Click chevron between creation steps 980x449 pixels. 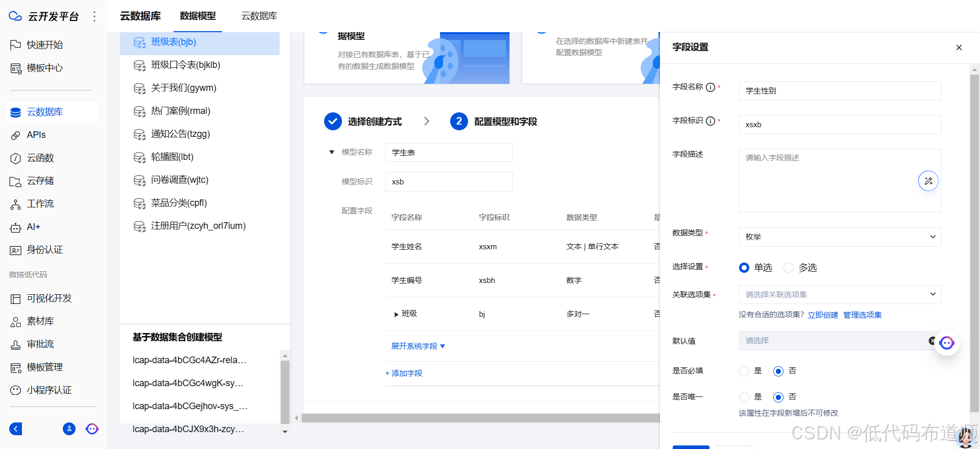click(x=427, y=121)
